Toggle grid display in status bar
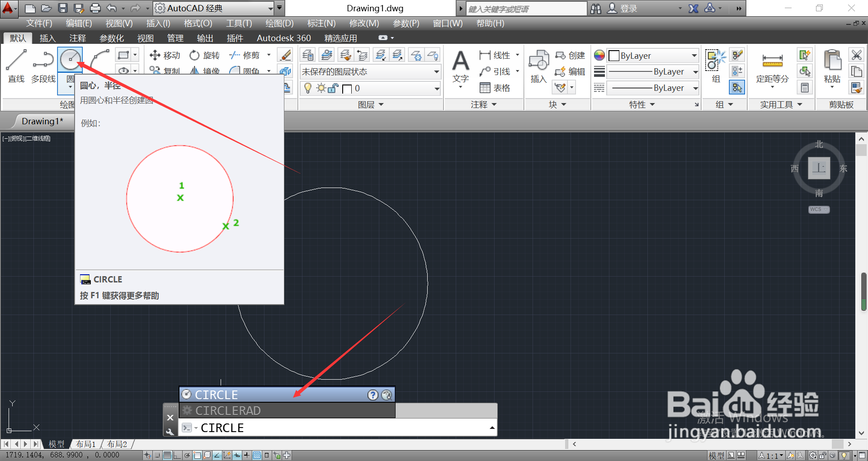 (x=167, y=455)
